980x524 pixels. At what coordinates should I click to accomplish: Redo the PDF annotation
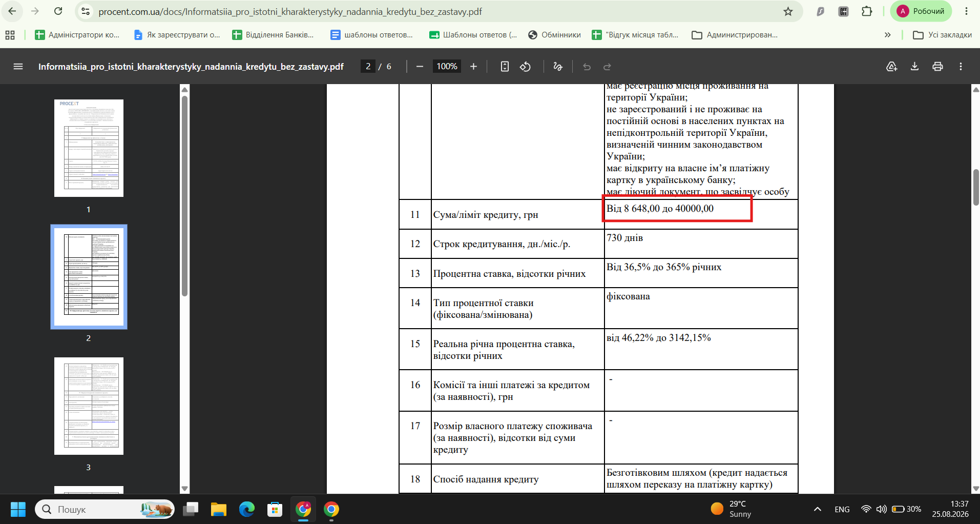coord(608,67)
